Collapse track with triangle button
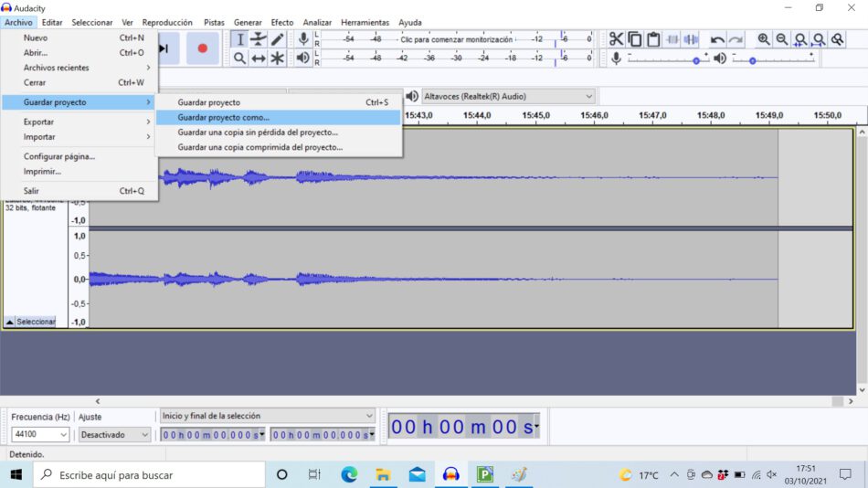868x488 pixels. [9, 322]
